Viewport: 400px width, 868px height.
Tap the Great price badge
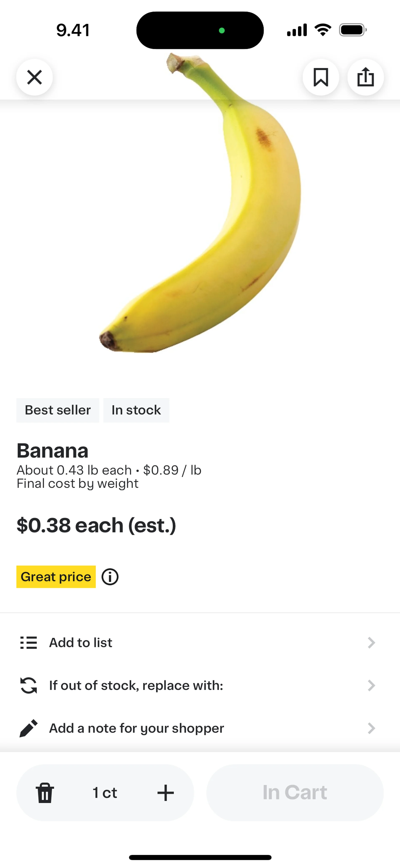56,576
